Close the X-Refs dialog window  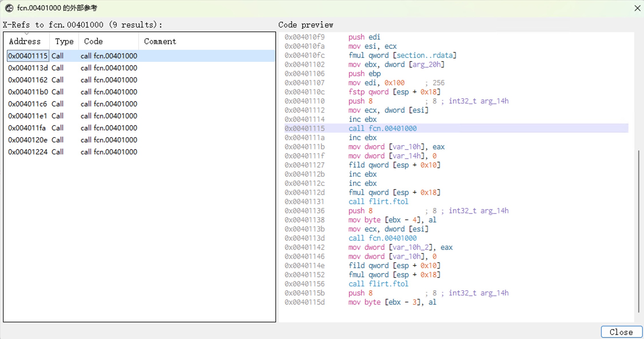[637, 8]
